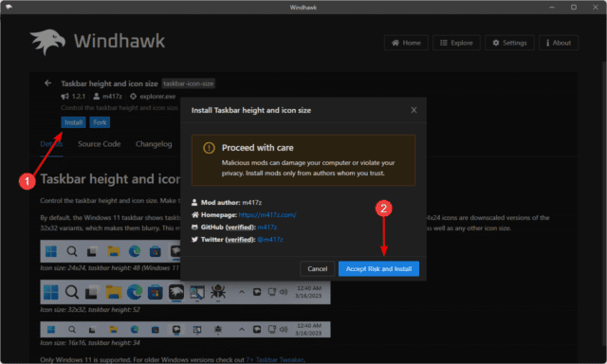Click the Homepage house icon in dialog

click(194, 214)
